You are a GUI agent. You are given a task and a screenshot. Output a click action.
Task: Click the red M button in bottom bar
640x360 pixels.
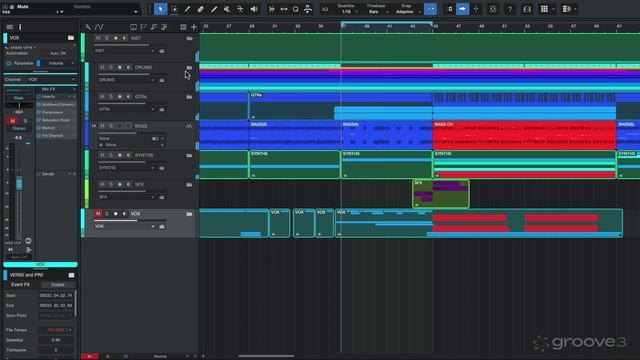coord(89,356)
